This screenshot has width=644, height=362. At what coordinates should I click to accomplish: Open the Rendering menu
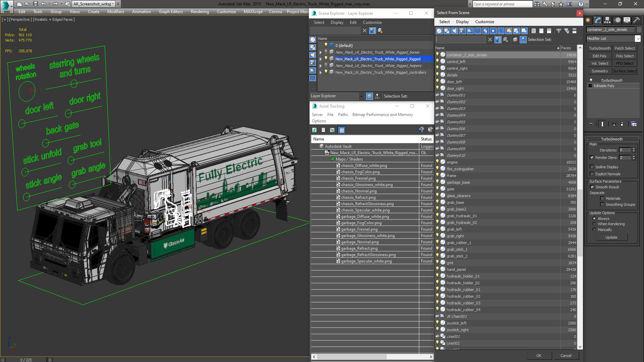point(200,12)
